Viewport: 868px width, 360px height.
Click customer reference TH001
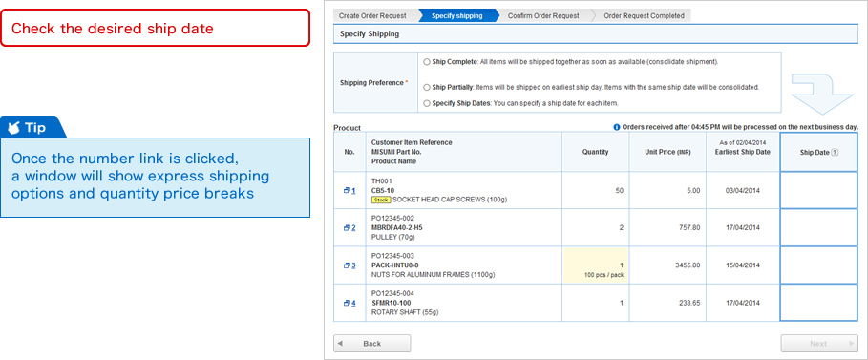(x=381, y=181)
